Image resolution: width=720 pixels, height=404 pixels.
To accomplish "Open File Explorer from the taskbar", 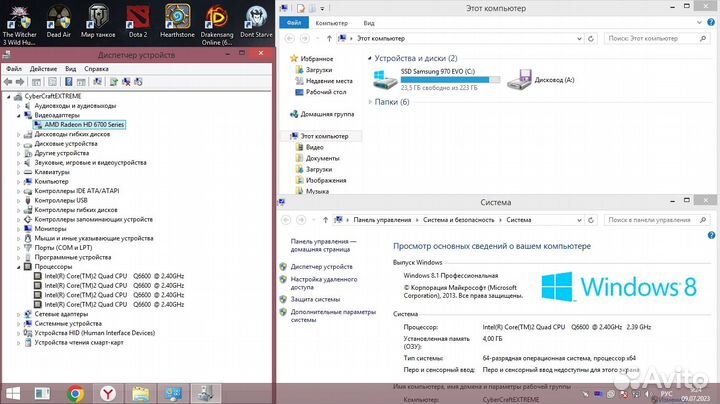I will click(x=141, y=393).
